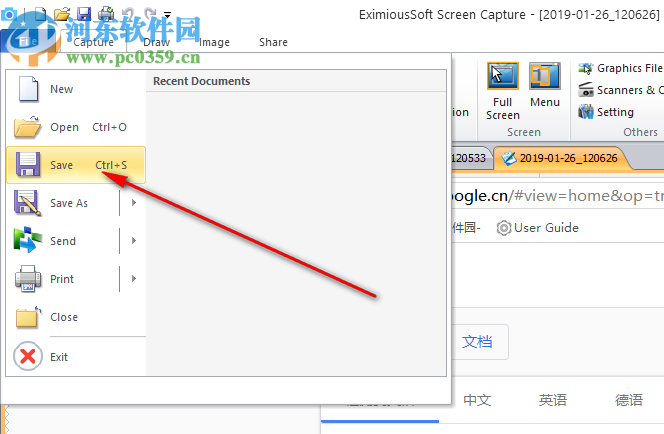Click the User Guide gear icon

pos(504,228)
